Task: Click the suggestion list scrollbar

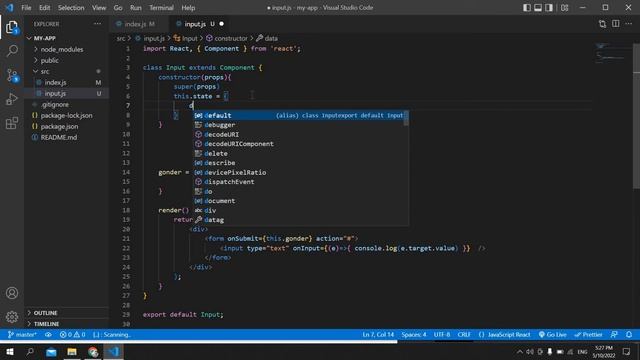Action: coord(406,118)
